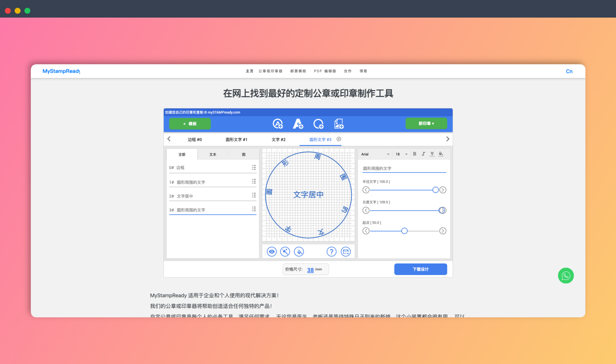Click the right arrow to see more layer tabs
Image resolution: width=616 pixels, height=364 pixels.
448,139
